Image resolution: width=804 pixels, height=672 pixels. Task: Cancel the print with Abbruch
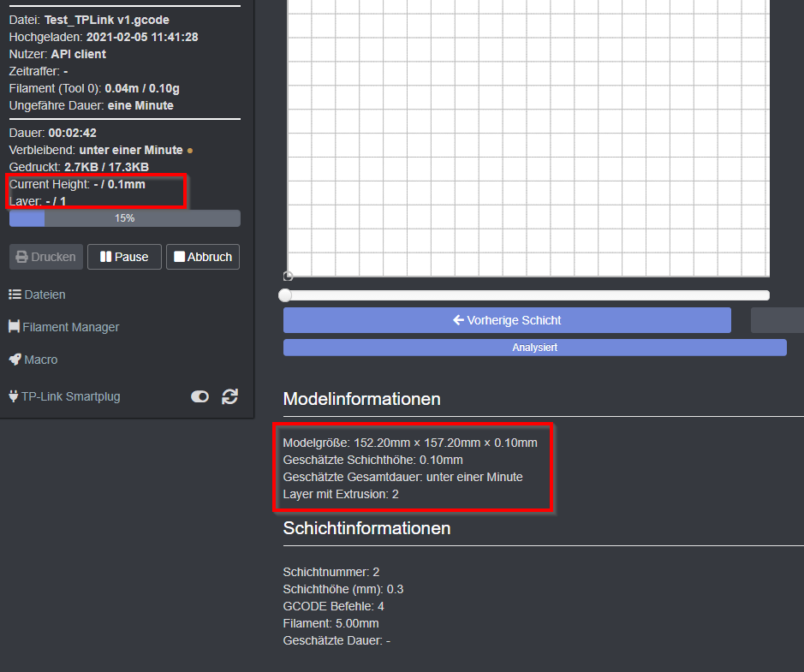coord(203,256)
